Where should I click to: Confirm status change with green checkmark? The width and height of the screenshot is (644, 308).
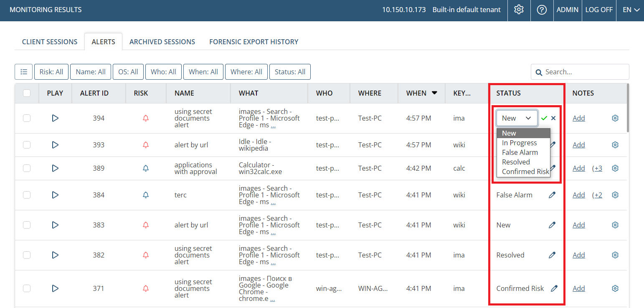click(x=544, y=118)
